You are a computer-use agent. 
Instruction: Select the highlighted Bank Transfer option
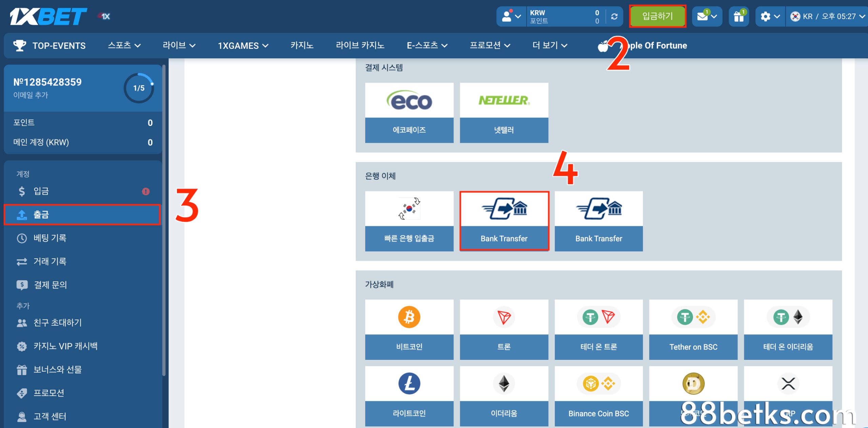tap(504, 221)
